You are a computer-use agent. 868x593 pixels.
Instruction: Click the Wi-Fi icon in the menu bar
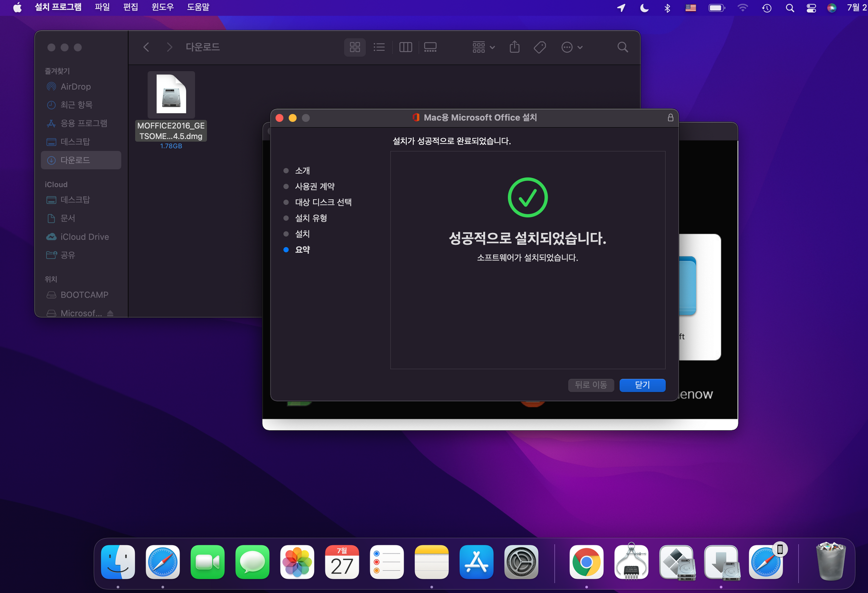743,8
